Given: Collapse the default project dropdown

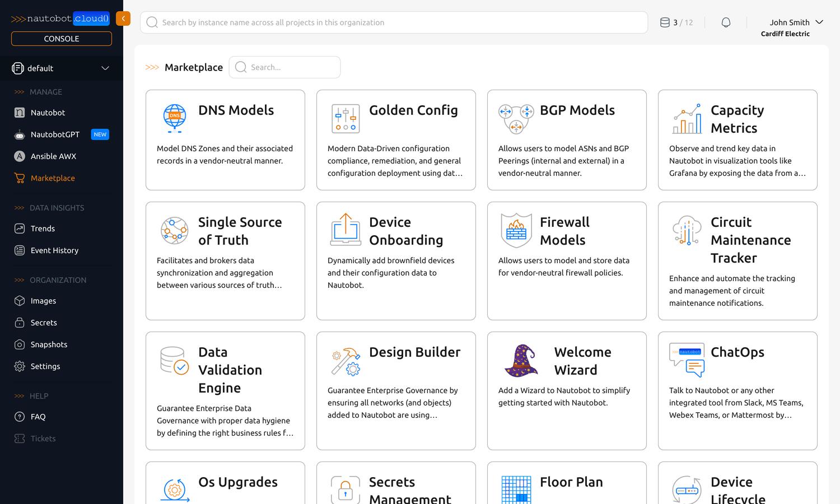Looking at the screenshot, I should coord(105,68).
